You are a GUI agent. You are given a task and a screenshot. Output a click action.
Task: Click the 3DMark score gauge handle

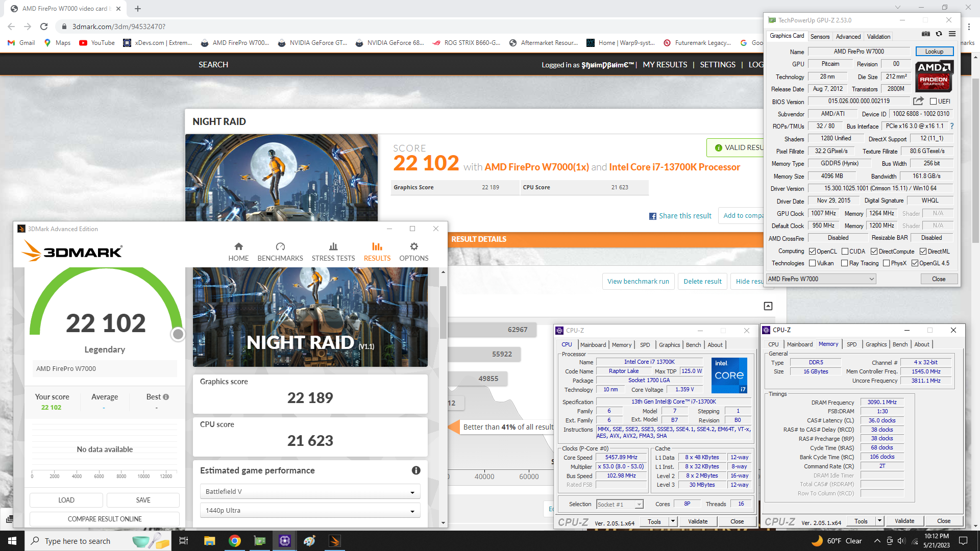[x=178, y=334]
